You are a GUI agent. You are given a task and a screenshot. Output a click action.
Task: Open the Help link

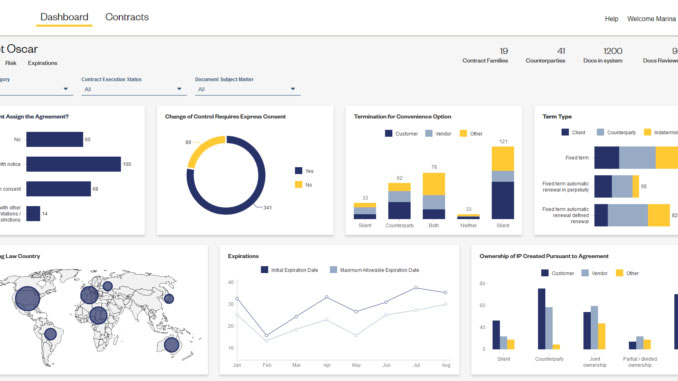click(611, 19)
